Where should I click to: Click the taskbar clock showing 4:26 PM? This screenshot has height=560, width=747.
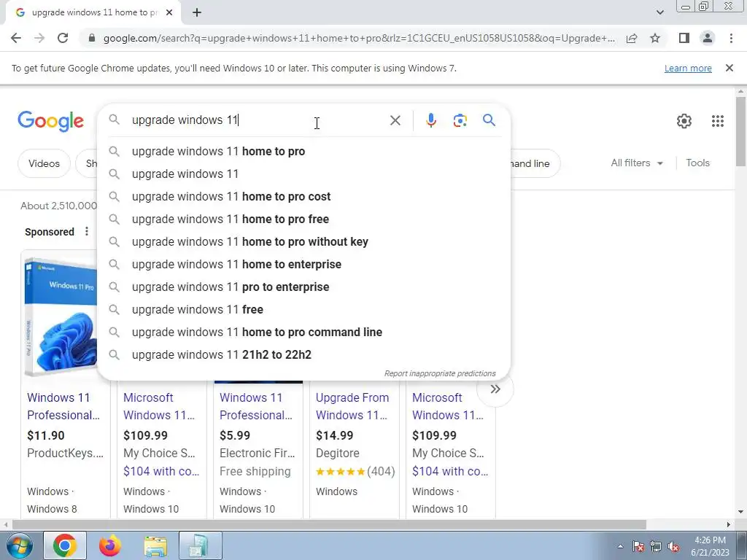(x=710, y=546)
